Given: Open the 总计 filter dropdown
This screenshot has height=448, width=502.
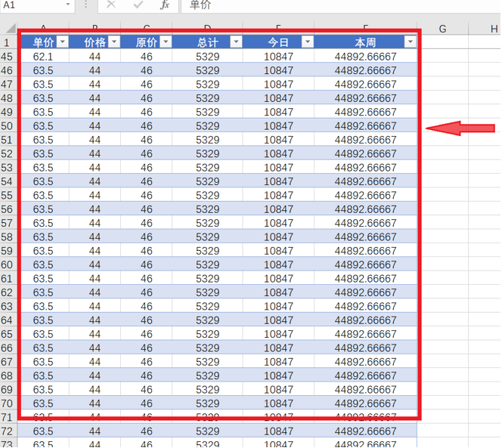Looking at the screenshot, I should (x=236, y=42).
